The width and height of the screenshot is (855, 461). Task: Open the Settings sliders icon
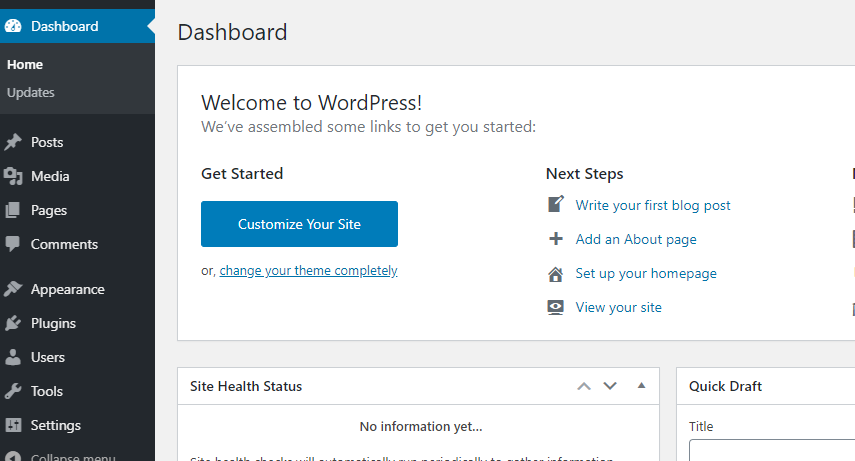tap(13, 425)
